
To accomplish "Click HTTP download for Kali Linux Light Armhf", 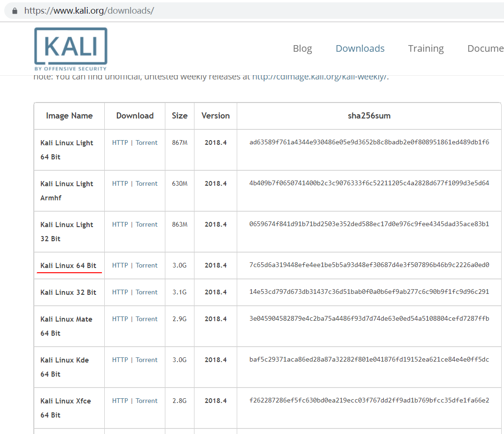I will (x=120, y=183).
